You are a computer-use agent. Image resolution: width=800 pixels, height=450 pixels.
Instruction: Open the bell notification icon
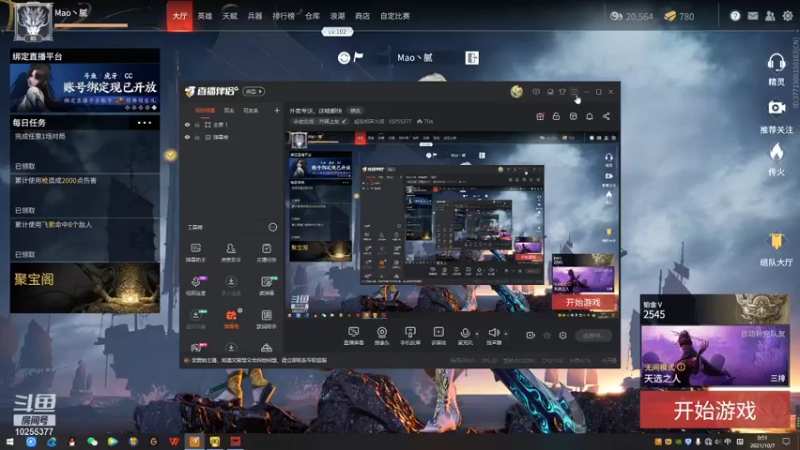click(x=589, y=116)
